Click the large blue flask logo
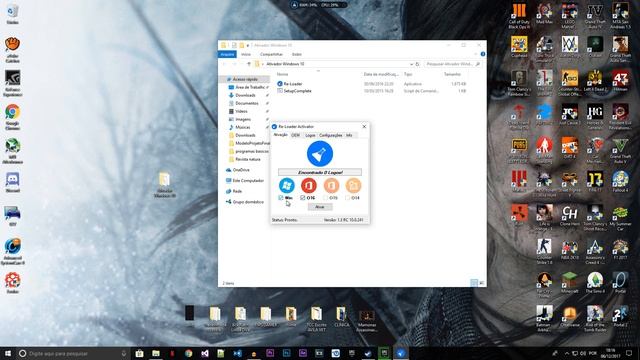Screen dimensions: 640x360 click(320, 153)
